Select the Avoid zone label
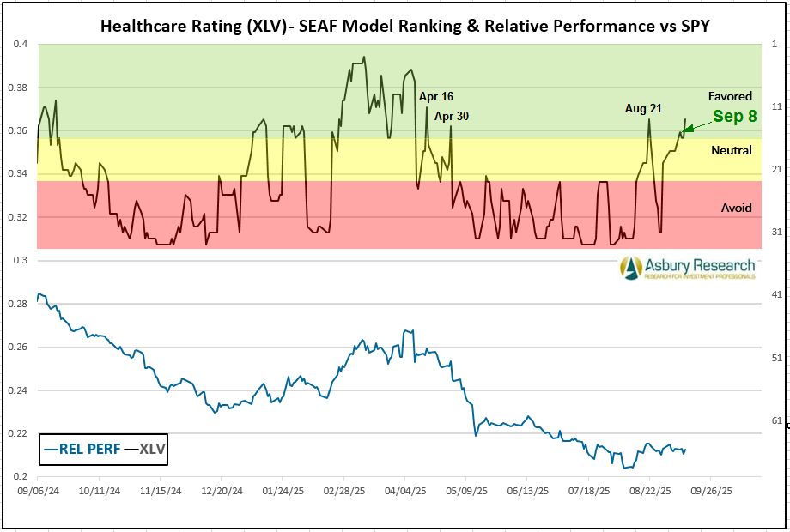The width and height of the screenshot is (790, 532). (x=736, y=208)
